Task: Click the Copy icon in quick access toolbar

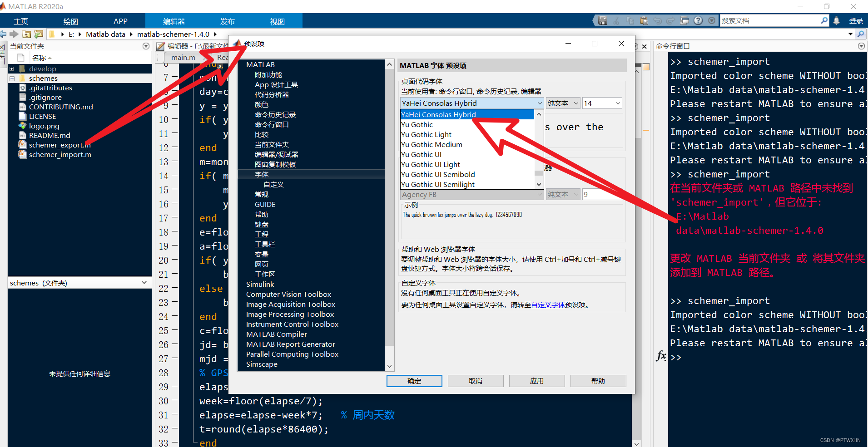Action: click(630, 20)
